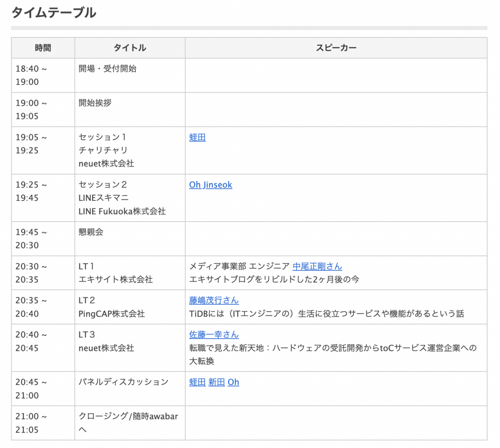Open the 藤嶋茂行さん speaker link
Screen dimensions: 500x448
pos(214,300)
